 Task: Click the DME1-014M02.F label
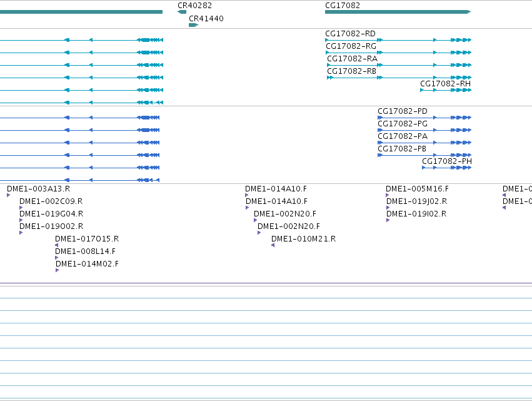[87, 264]
